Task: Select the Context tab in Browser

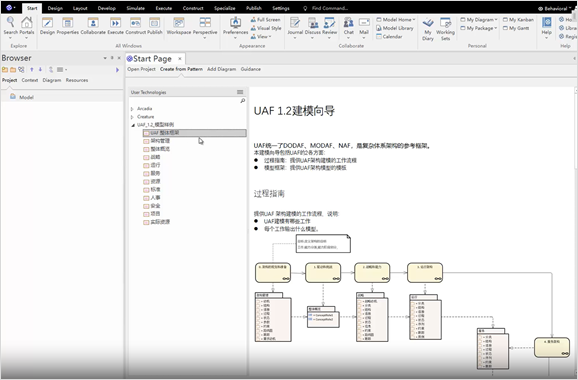Action: 29,80
